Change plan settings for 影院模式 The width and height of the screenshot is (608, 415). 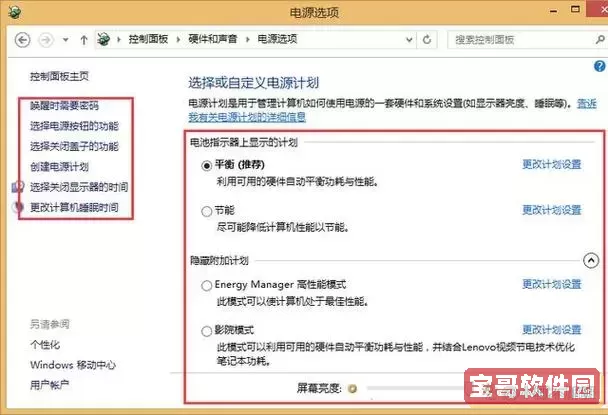(552, 330)
